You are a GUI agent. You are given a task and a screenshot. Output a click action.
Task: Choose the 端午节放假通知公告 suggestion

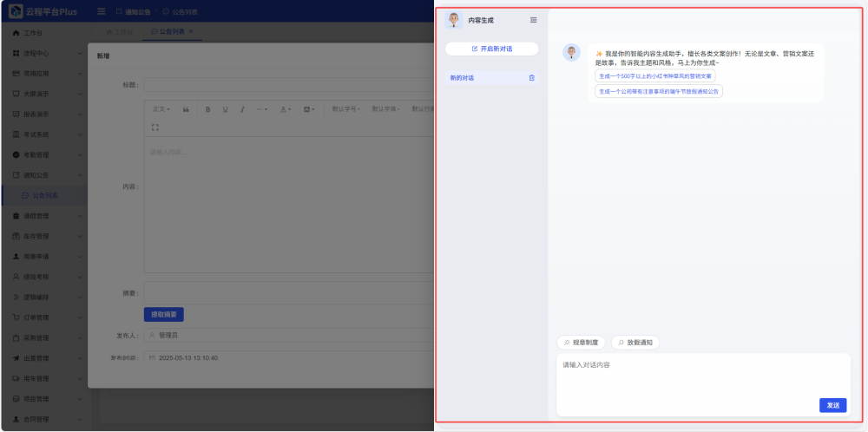659,91
